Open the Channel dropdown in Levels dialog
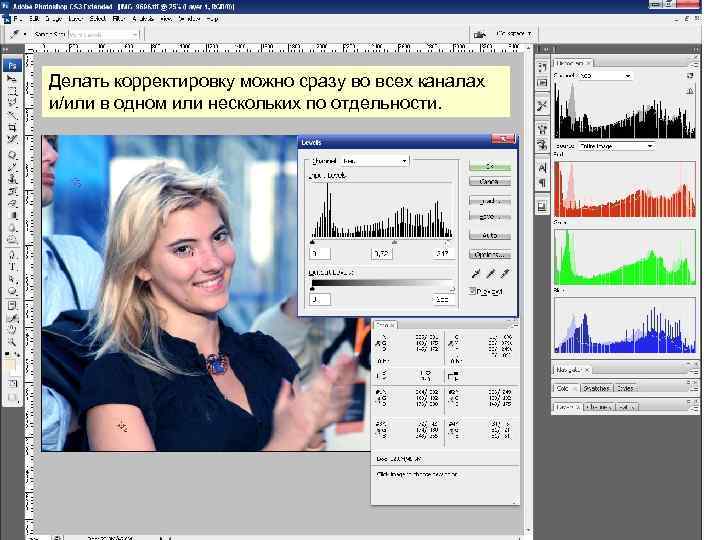The image size is (720, 540). point(375,161)
